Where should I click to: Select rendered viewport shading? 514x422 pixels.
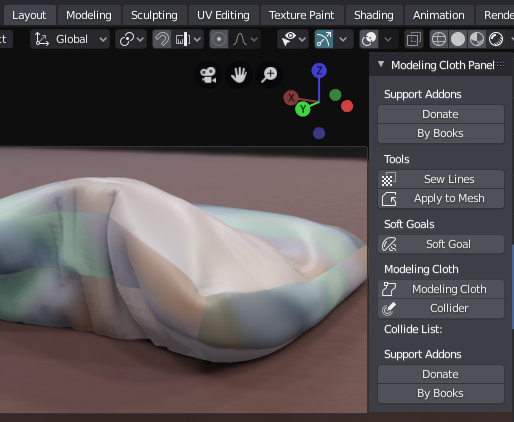click(496, 39)
